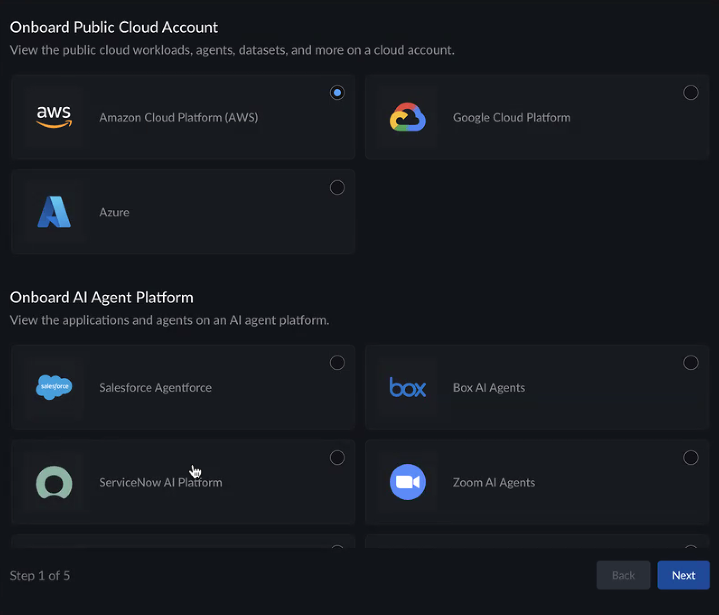Pick the Zoom AI Agents radio button
Viewport: 719px width, 615px height.
(691, 458)
